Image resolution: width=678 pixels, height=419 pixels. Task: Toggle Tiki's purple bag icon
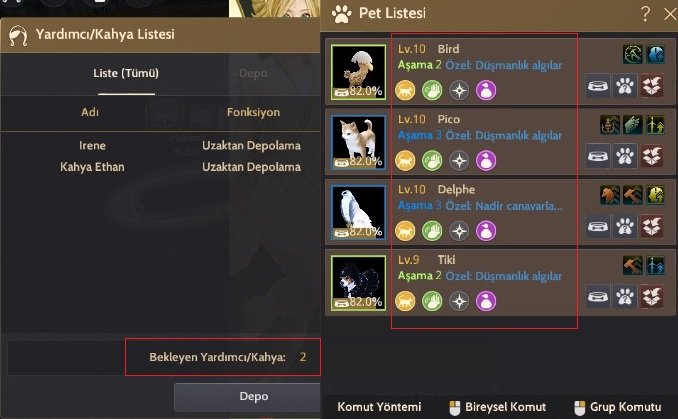pos(486,301)
